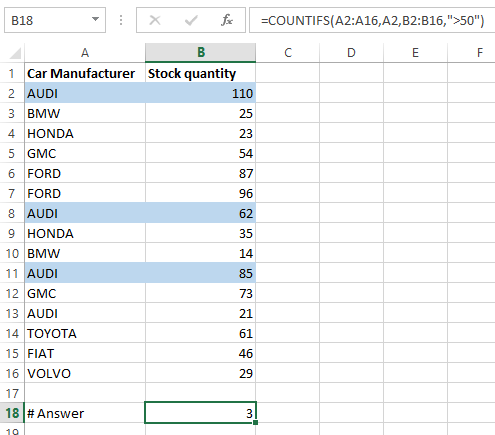Select column D header
Viewport: 495px width, 435px height.
351,53
